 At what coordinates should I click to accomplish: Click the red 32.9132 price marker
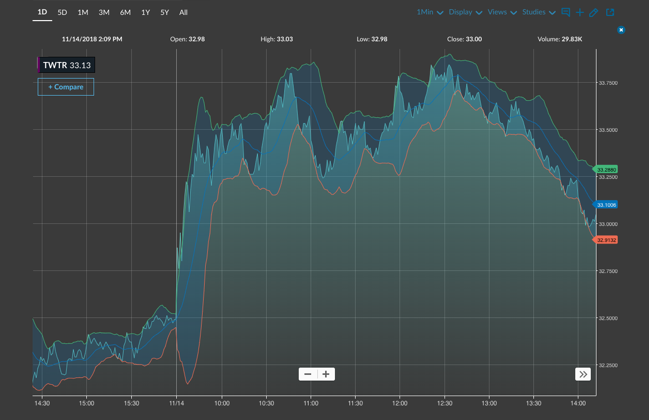606,240
